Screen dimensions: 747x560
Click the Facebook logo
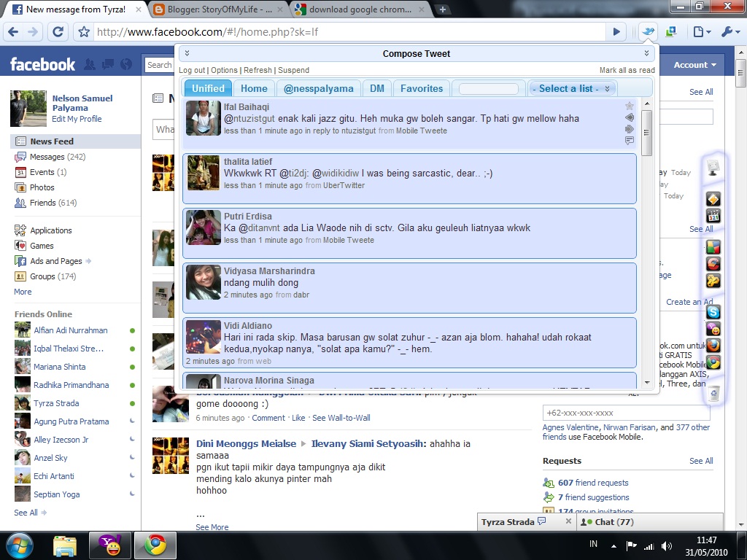[42, 64]
